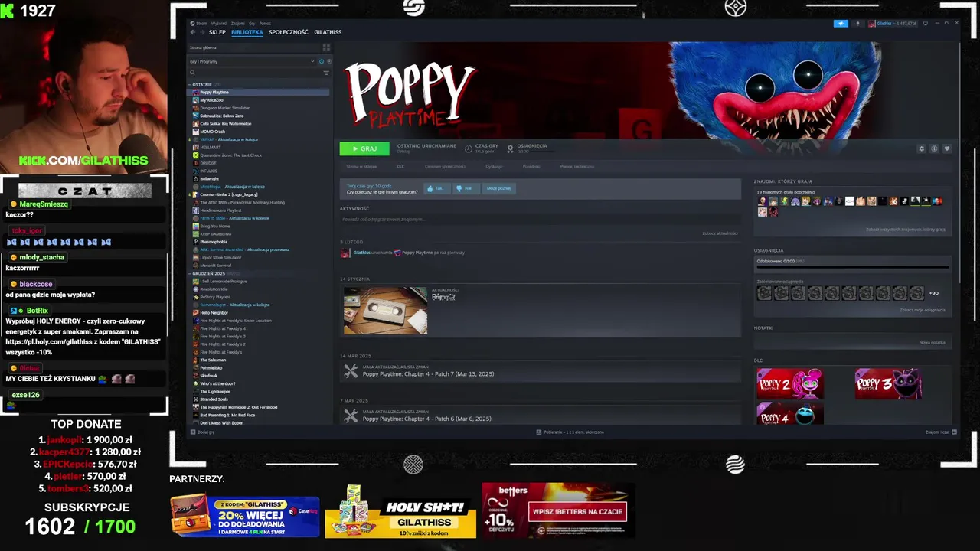Image resolution: width=980 pixels, height=551 pixels.
Task: Add game to favorites heart icon
Action: click(947, 148)
